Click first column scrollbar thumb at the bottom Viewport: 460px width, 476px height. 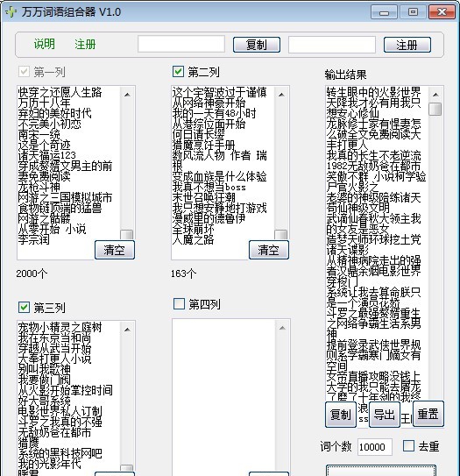(x=126, y=234)
